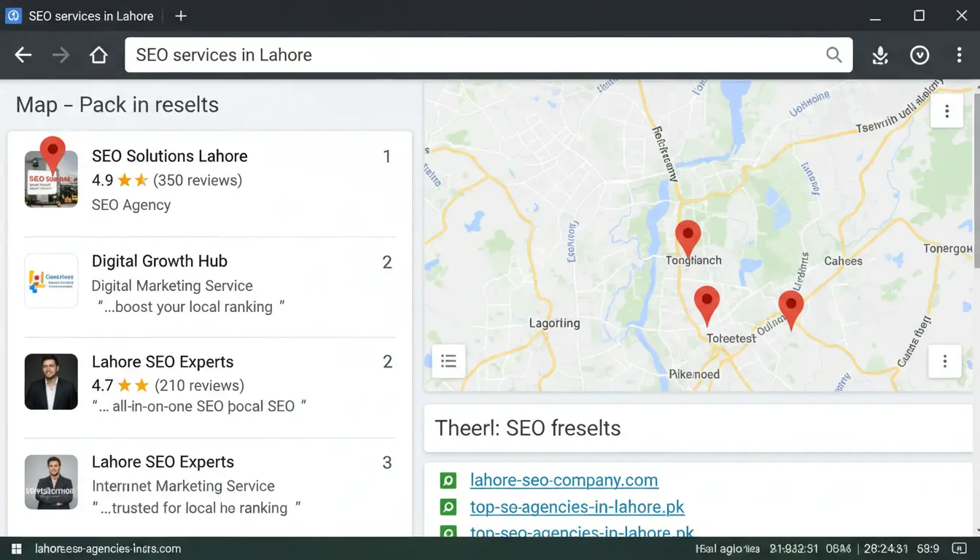
Task: Open the browser three-dot menu
Action: 960,55
